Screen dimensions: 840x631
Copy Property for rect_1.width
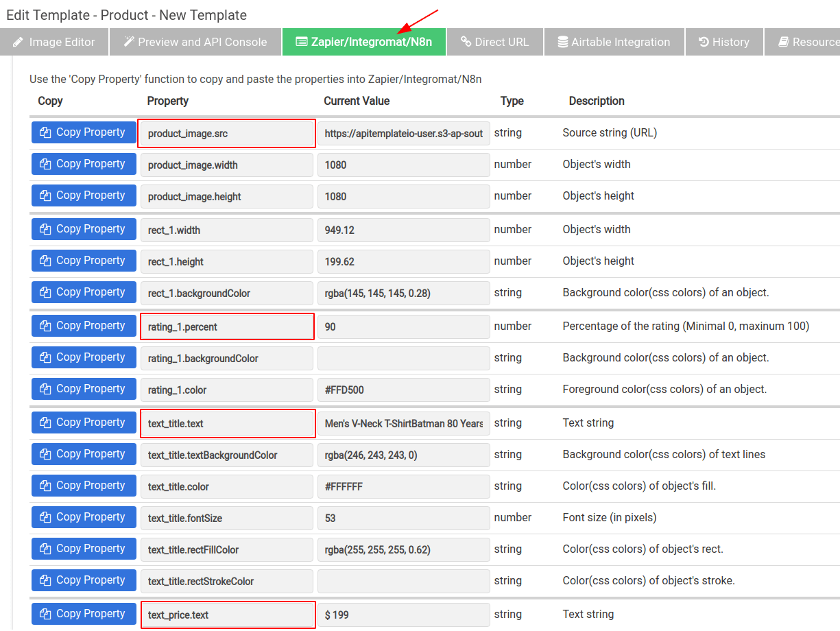(84, 229)
